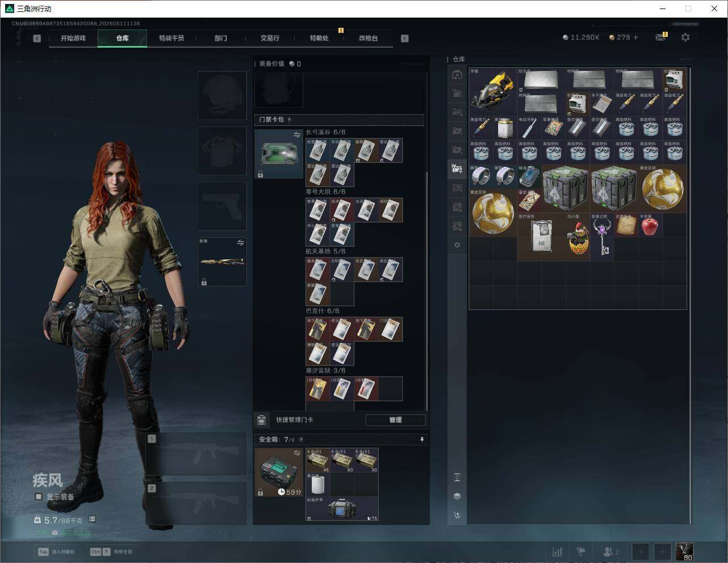The width and height of the screenshot is (728, 563).
Task: Show help for 安全箱 capacity
Action: [301, 439]
